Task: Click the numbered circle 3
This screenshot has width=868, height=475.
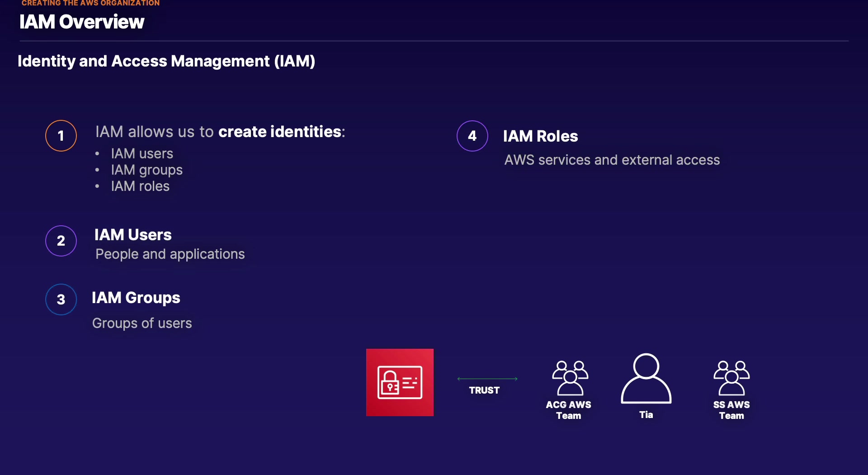Action: click(x=61, y=299)
